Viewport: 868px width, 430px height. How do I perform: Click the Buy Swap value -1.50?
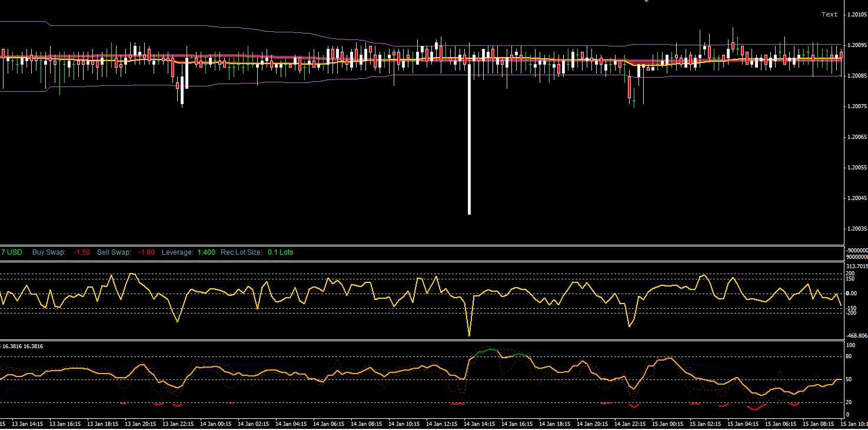[82, 252]
